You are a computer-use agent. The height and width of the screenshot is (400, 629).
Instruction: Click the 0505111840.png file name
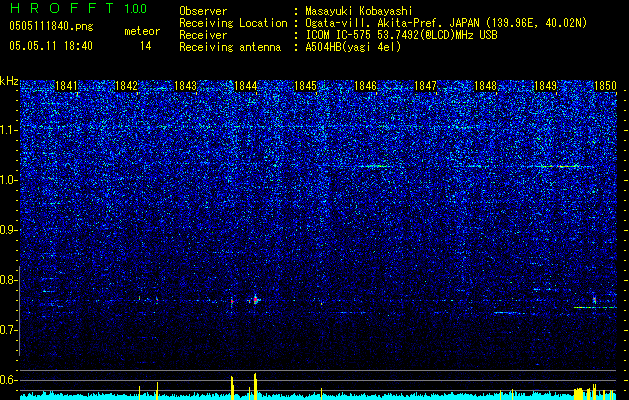click(51, 26)
